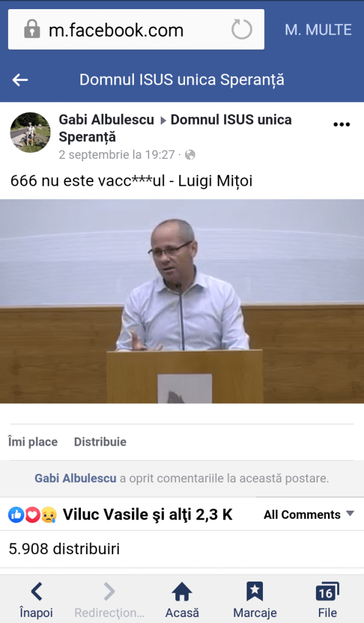Click the Îmi place button

pyautogui.click(x=33, y=442)
